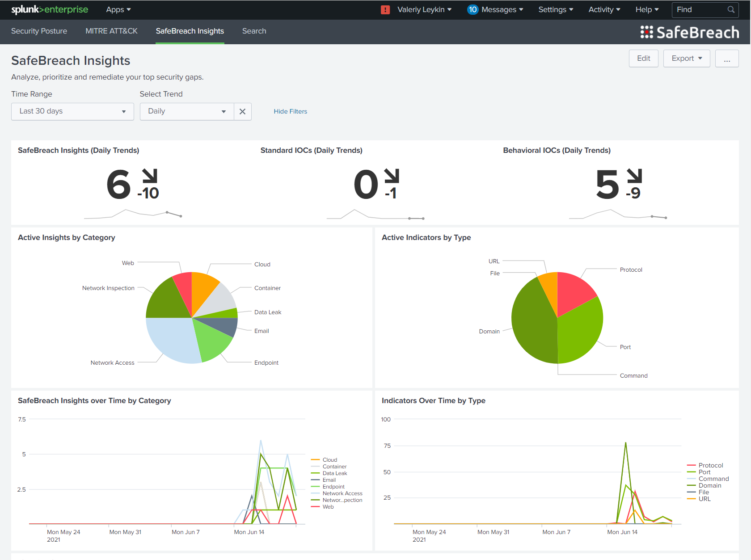Viewport: 751px width, 560px height.
Task: Open the Activity dropdown menu
Action: (x=604, y=9)
